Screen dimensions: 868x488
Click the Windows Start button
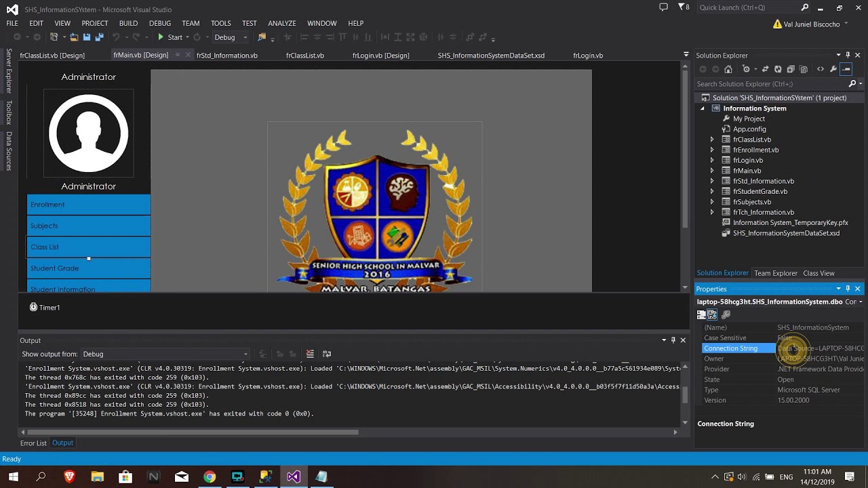(13, 477)
